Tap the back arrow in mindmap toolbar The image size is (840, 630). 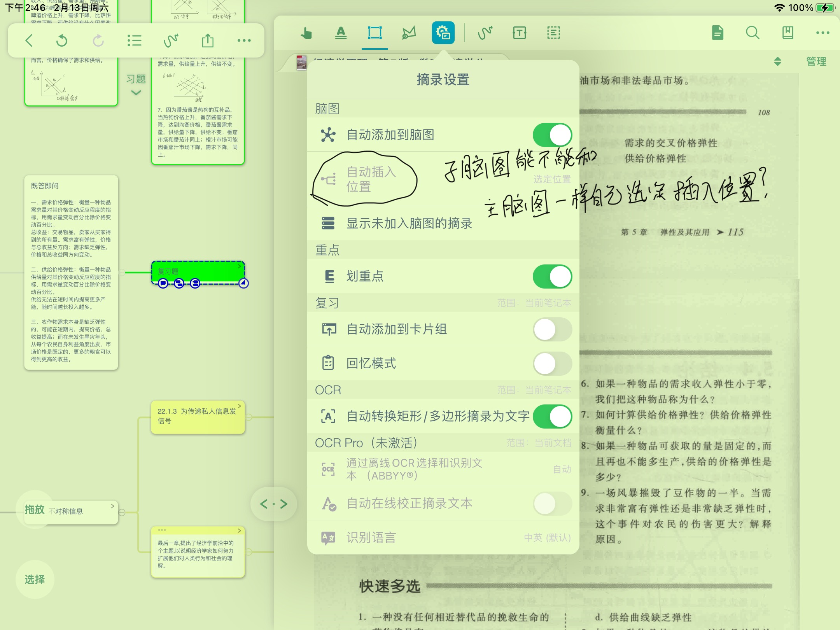point(29,40)
